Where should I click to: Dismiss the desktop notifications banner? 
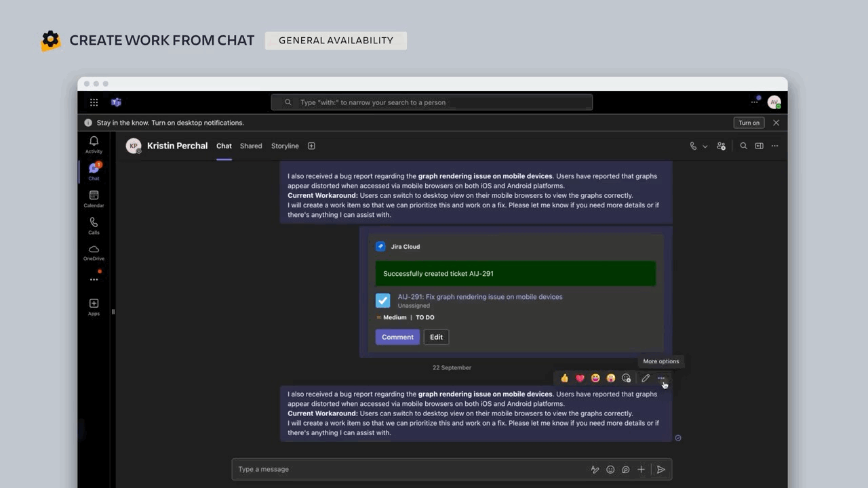click(776, 123)
